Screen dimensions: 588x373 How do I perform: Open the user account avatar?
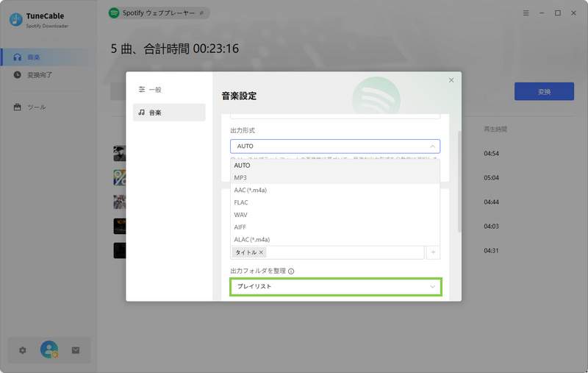point(49,349)
